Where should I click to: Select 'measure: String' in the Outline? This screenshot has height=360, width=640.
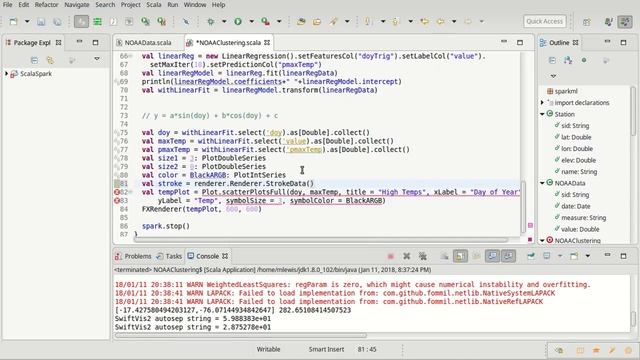(583, 218)
